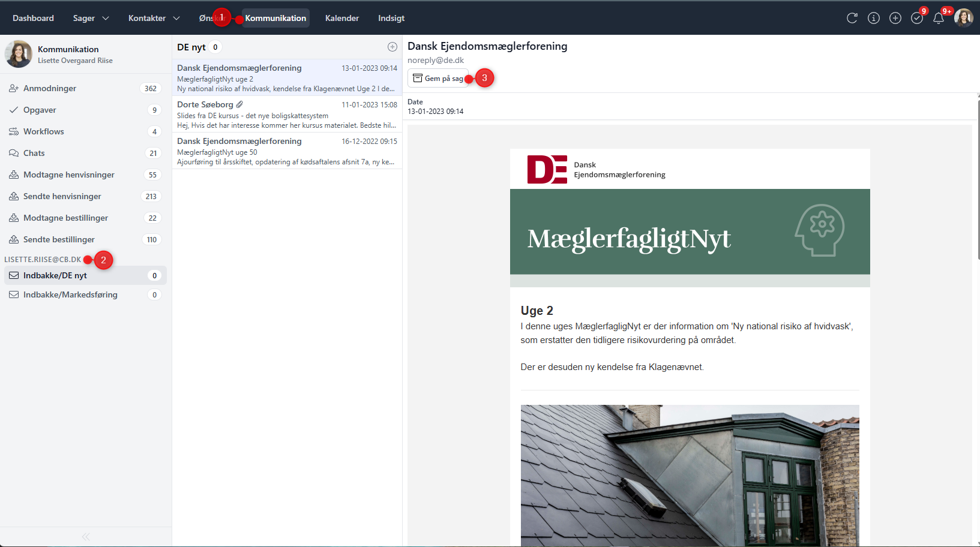Open Opgaver in the sidebar
This screenshot has height=547, width=980.
tap(86, 110)
